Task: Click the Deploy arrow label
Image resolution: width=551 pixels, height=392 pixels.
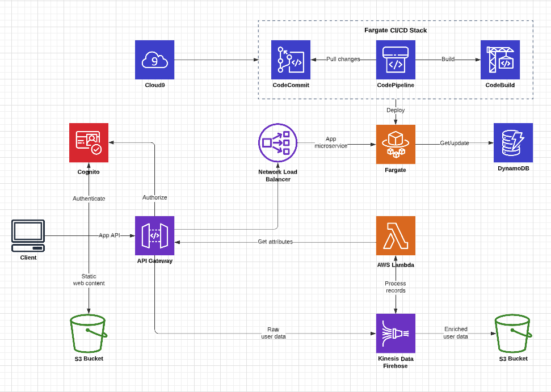Action: (396, 110)
